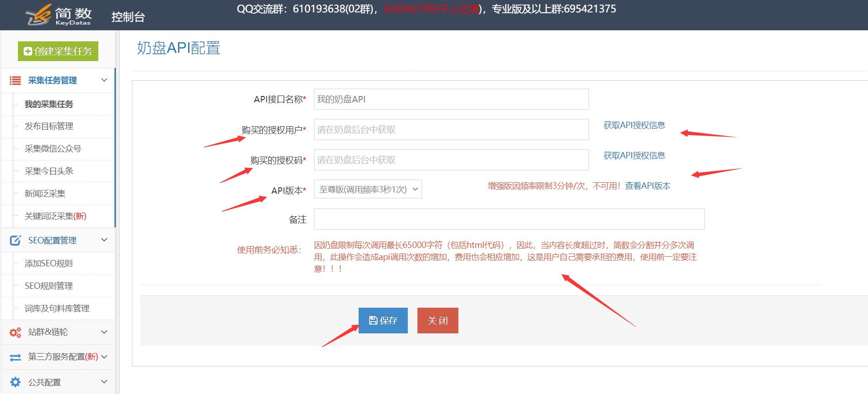Viewport: 868px width, 394px height.
Task: Click the 增强版因频率限制 warning text
Action: (554, 186)
